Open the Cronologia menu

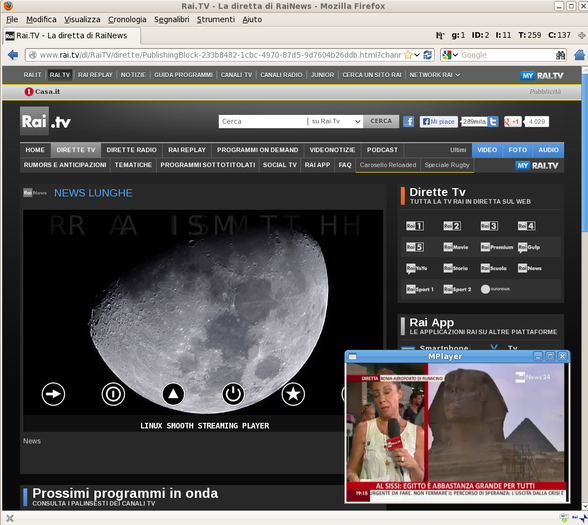[x=127, y=20]
